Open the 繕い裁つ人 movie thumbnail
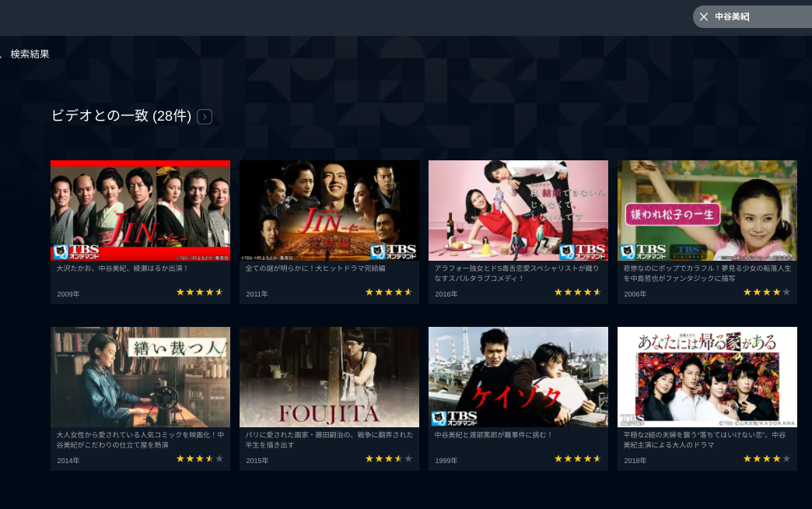The width and height of the screenshot is (812, 509). click(140, 377)
